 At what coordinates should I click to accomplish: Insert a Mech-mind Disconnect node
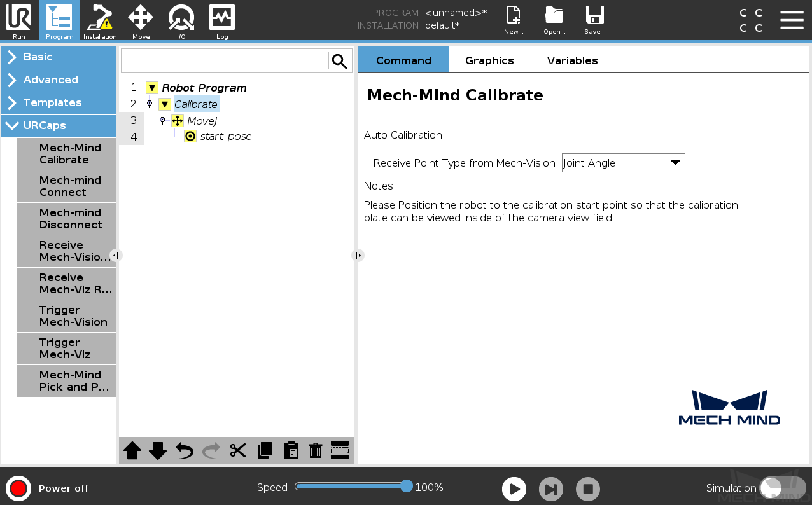[x=66, y=219]
